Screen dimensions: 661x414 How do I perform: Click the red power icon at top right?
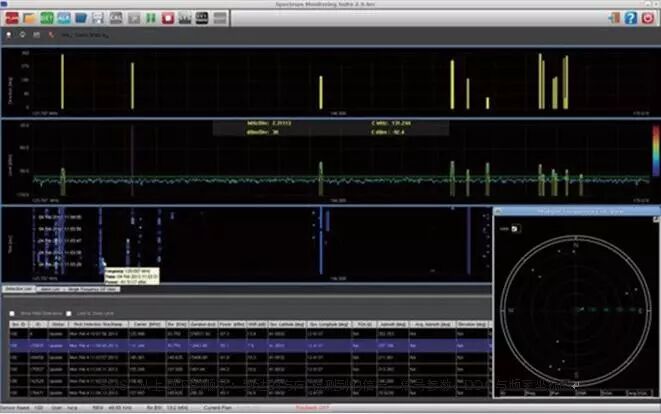[x=648, y=18]
